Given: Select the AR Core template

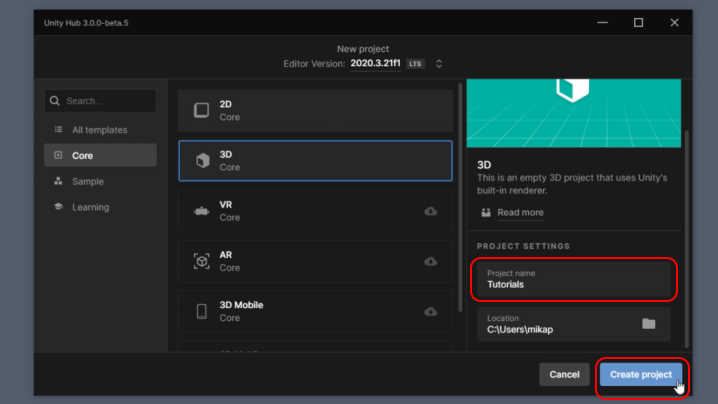Looking at the screenshot, I should (315, 262).
